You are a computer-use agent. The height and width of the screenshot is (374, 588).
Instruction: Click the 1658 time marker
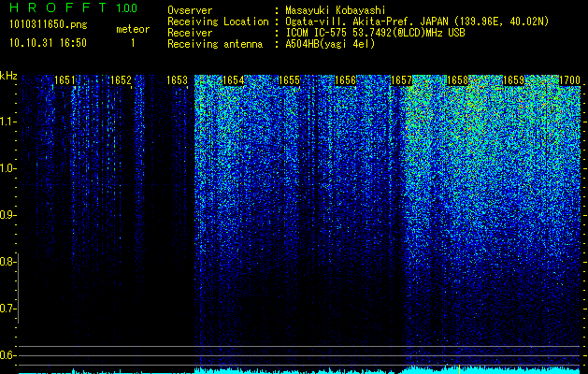pos(457,80)
